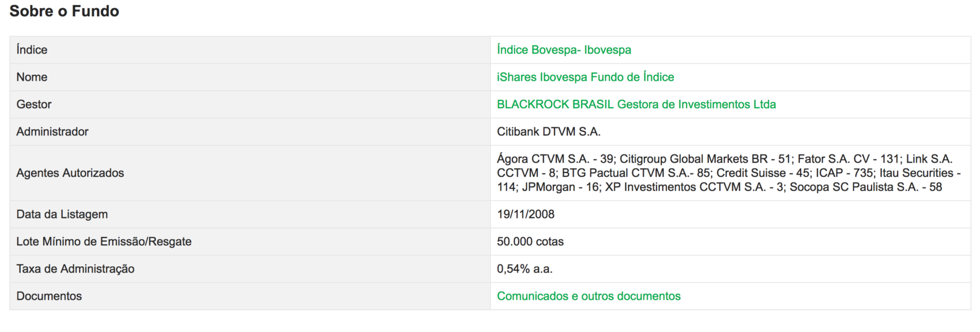
Task: Click the Gestor row label
Action: 34,104
